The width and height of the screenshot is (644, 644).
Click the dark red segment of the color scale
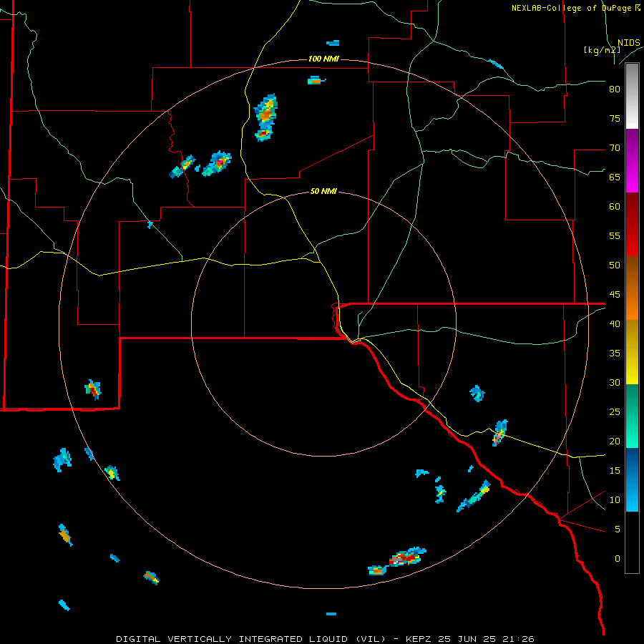[x=632, y=209]
